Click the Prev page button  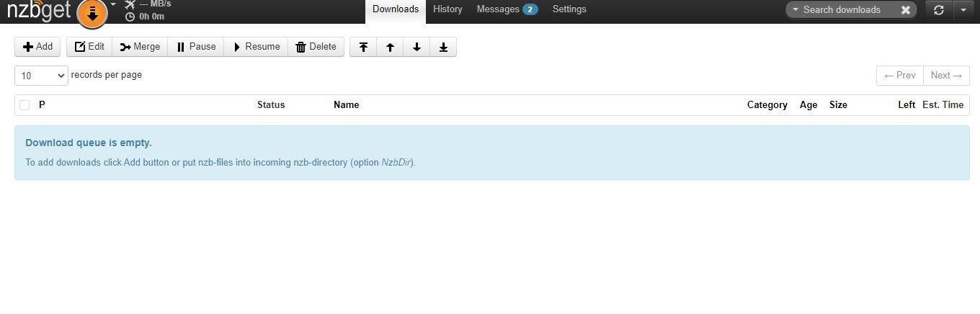(x=899, y=75)
